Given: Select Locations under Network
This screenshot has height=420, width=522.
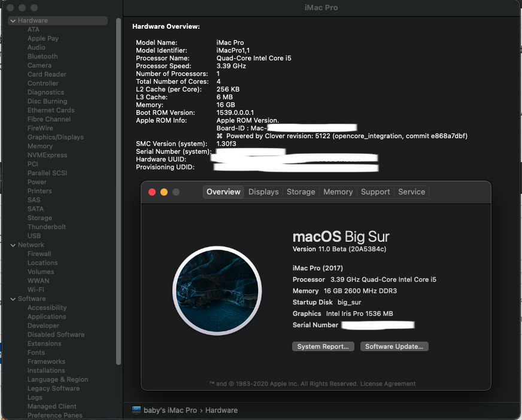Looking at the screenshot, I should 43,263.
